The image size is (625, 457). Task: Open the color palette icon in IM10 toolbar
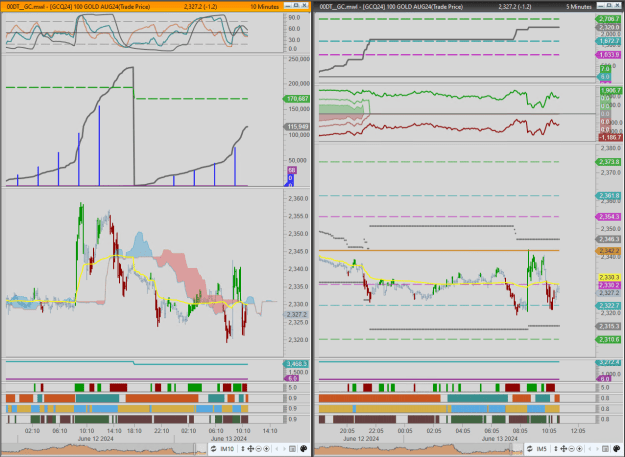pyautogui.click(x=303, y=449)
